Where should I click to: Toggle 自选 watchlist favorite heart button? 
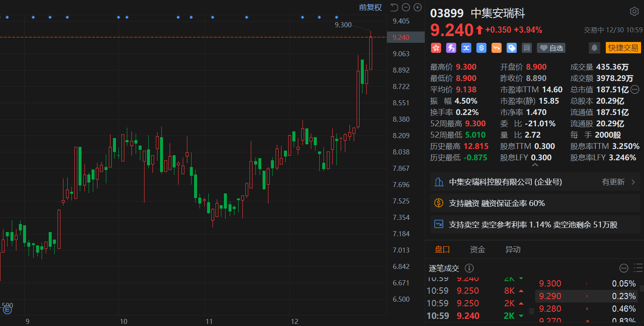(x=551, y=48)
